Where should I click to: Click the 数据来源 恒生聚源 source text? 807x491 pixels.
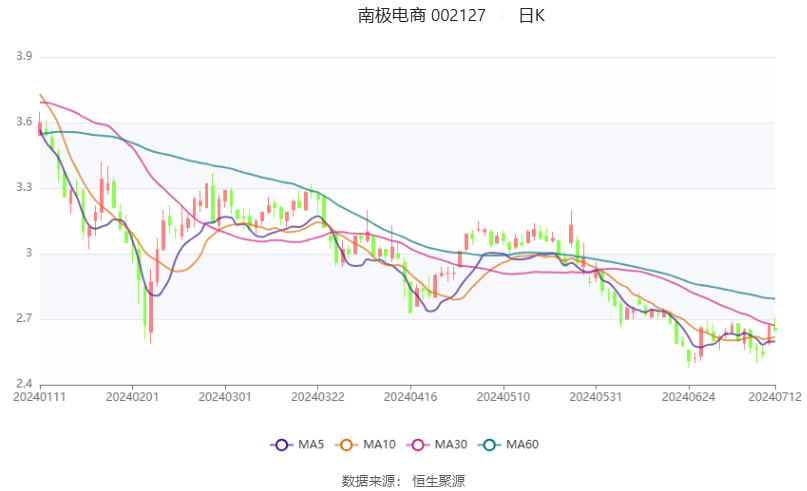403,481
